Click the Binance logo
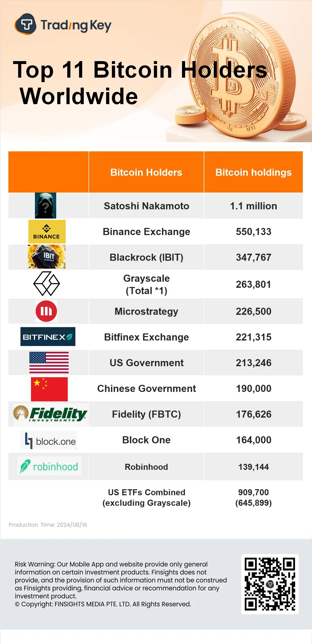This screenshot has height=644, width=312. [x=47, y=232]
